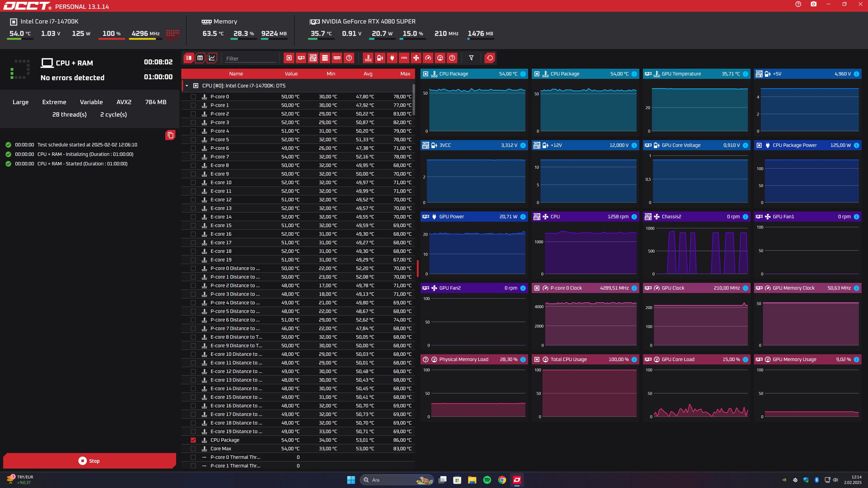
Task: Click the Variable load setting
Action: click(x=91, y=102)
